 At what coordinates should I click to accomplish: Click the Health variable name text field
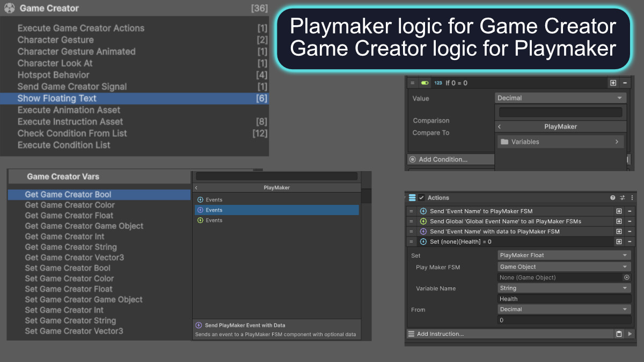(565, 299)
